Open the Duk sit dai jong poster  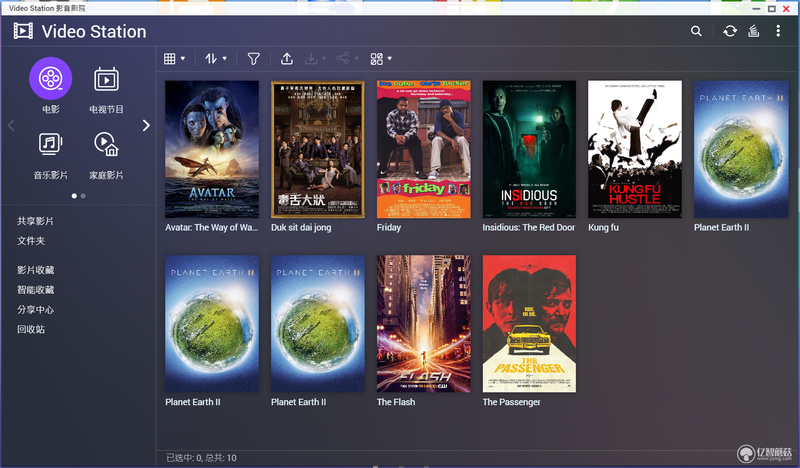[318, 149]
